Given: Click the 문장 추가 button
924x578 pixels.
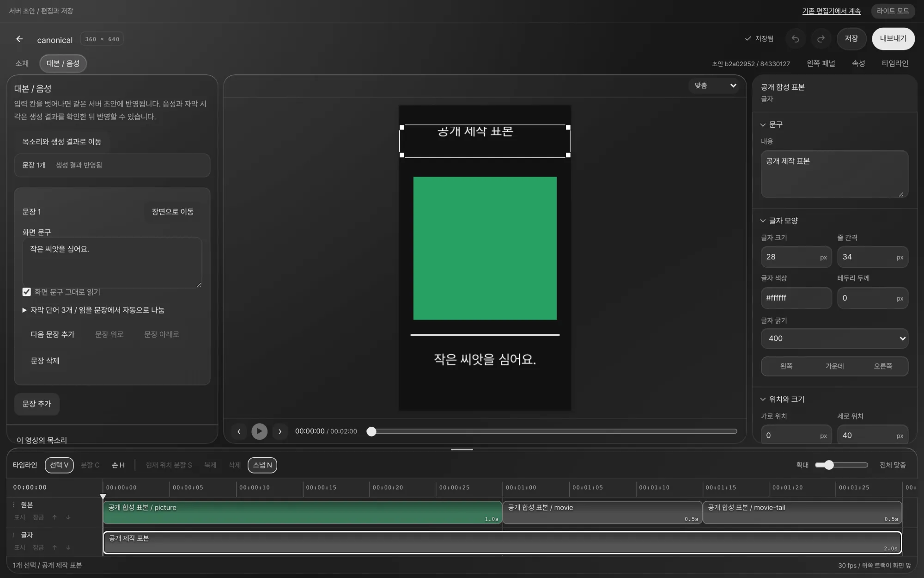Looking at the screenshot, I should tap(36, 404).
